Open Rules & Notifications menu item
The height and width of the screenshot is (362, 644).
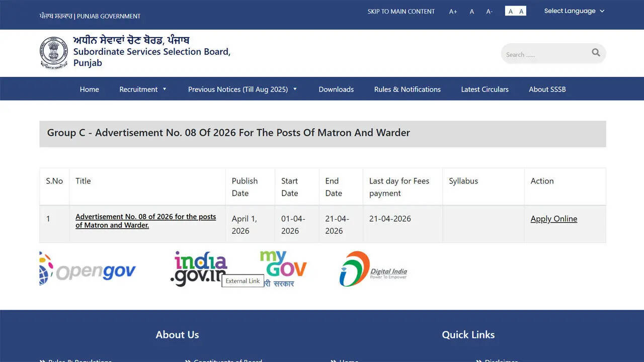coord(407,89)
